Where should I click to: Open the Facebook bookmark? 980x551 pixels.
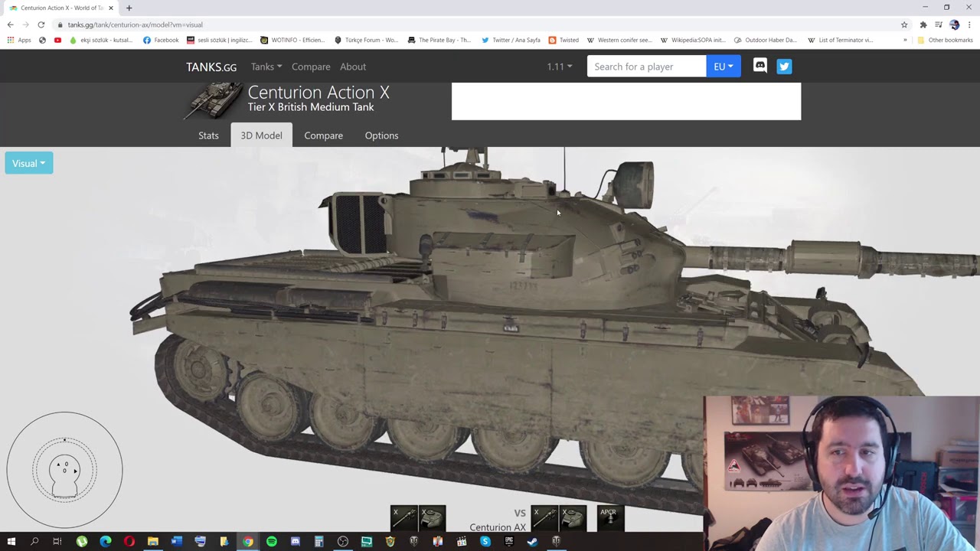(x=161, y=40)
